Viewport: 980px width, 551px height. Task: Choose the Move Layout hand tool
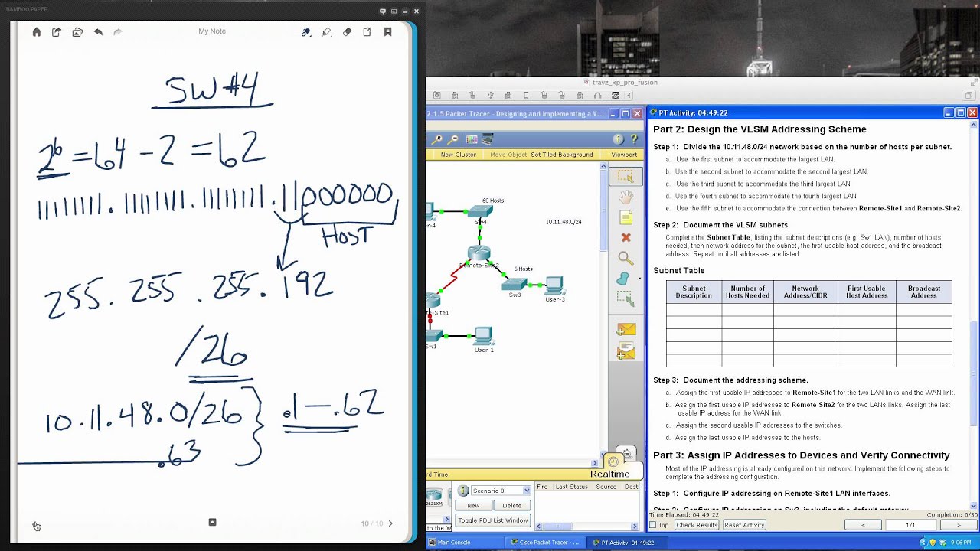pyautogui.click(x=626, y=198)
